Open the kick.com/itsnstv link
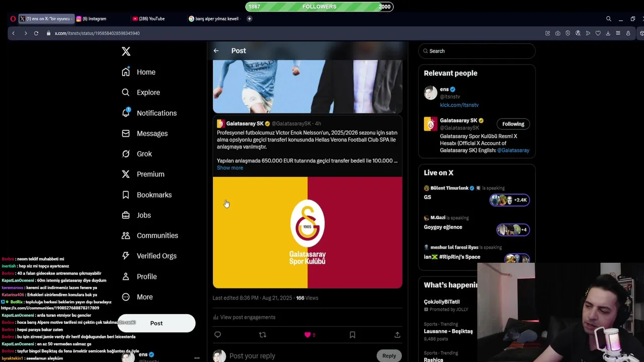The image size is (644, 362). point(459,105)
